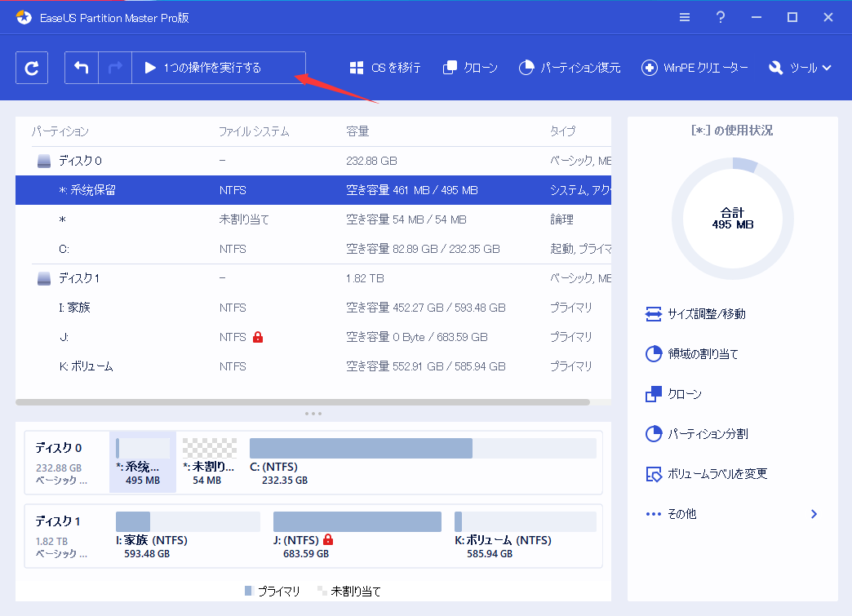852x616 pixels.
Task: Click ディスク 1 drive icon in list
Action: pos(44,278)
